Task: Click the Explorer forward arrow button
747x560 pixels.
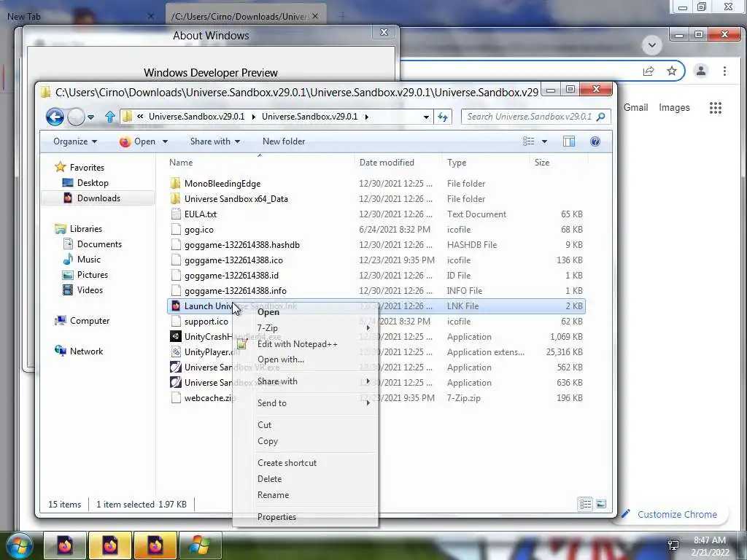Action: (x=76, y=117)
